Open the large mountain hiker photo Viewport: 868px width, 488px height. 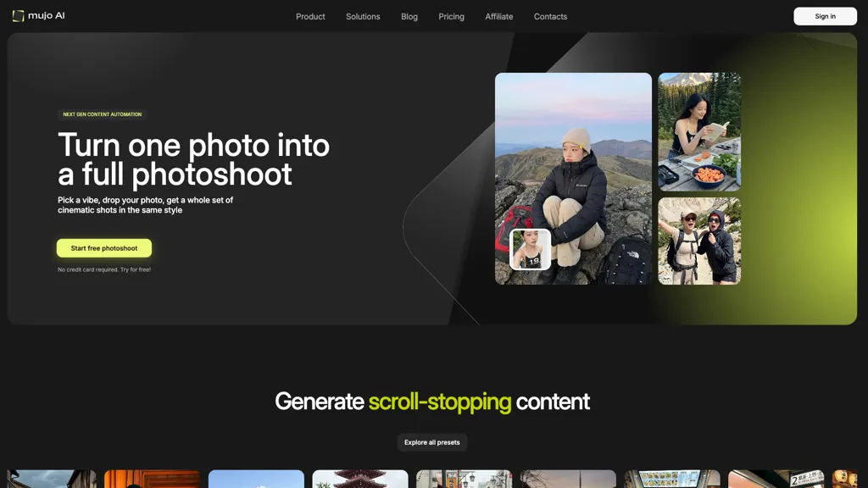coord(573,179)
